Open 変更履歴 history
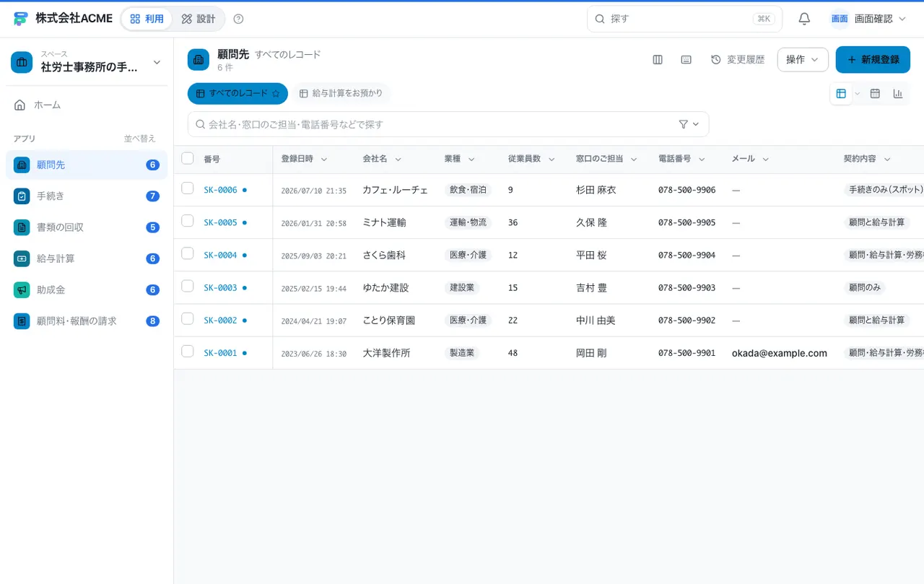 pos(738,60)
